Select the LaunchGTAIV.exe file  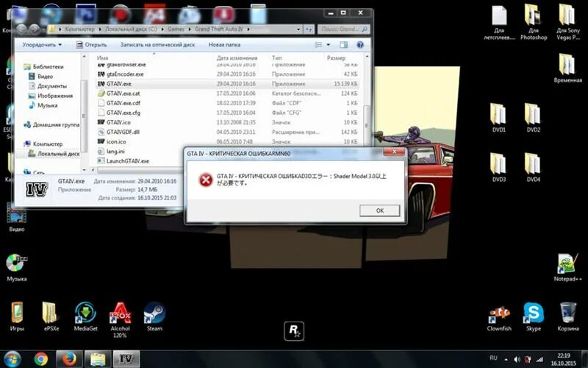(123, 161)
